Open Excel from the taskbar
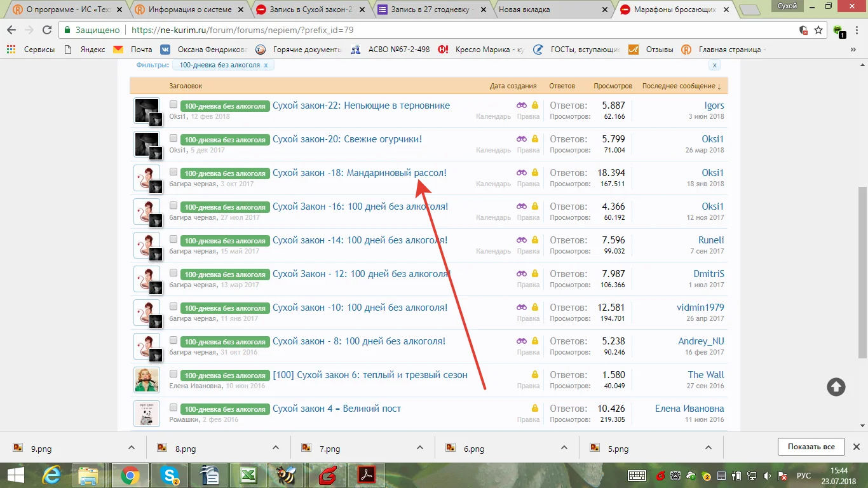868x488 pixels. coord(248,475)
